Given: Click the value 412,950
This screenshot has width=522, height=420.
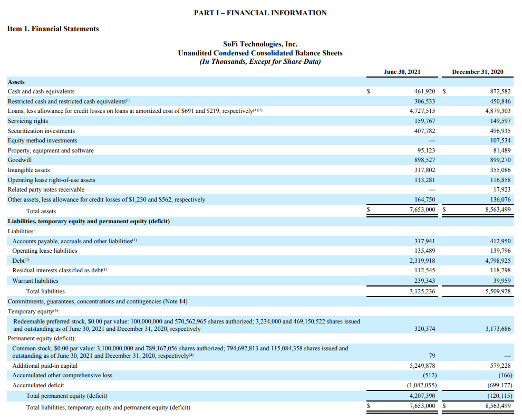Looking at the screenshot, I should coord(500,241).
